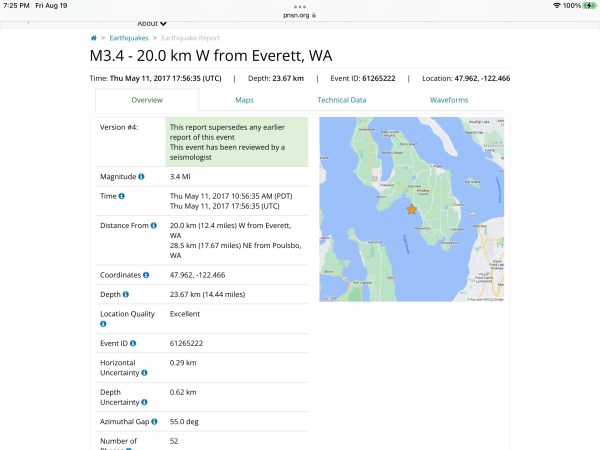600x450 pixels.
Task: Open info icon for Distance From
Action: click(x=153, y=226)
